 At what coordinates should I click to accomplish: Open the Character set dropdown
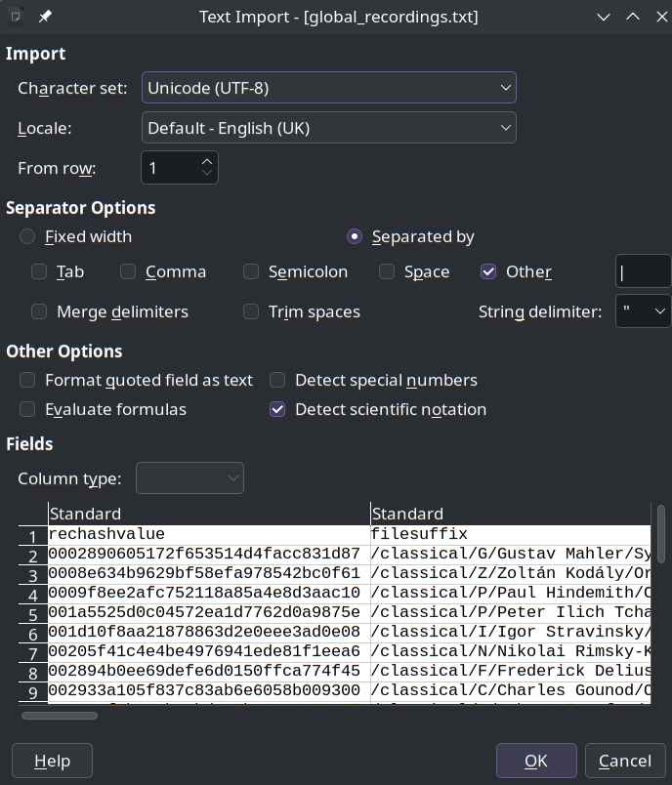click(x=328, y=88)
